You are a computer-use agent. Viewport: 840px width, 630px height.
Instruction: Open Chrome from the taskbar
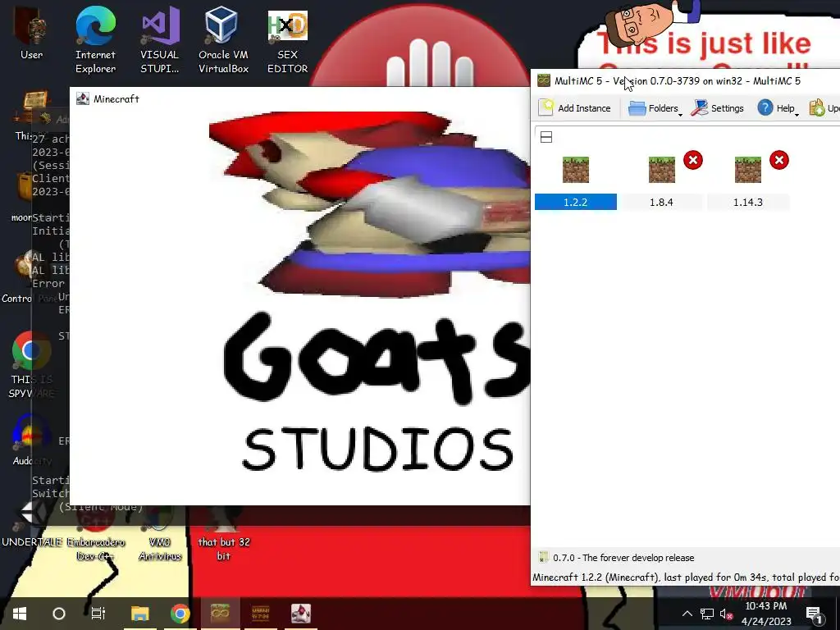(x=180, y=614)
